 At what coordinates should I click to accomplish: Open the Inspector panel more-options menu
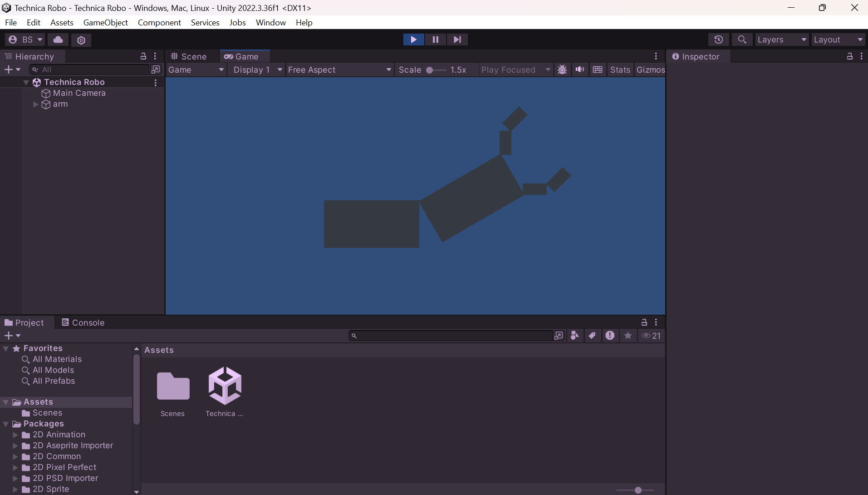point(861,56)
